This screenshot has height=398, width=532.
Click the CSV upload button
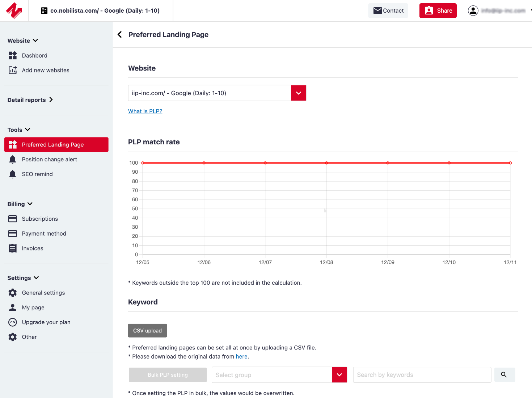pyautogui.click(x=147, y=331)
